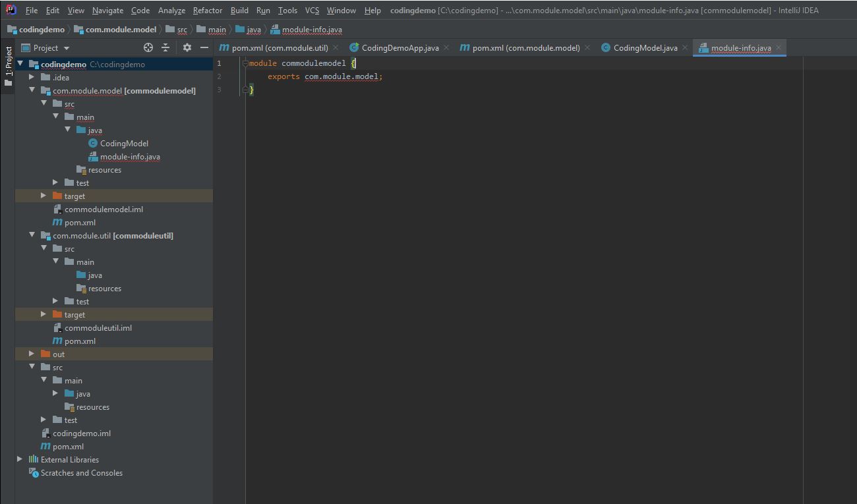Click the code fold end marker on line 3
Image resolution: width=857 pixels, height=504 pixels.
[x=245, y=90]
